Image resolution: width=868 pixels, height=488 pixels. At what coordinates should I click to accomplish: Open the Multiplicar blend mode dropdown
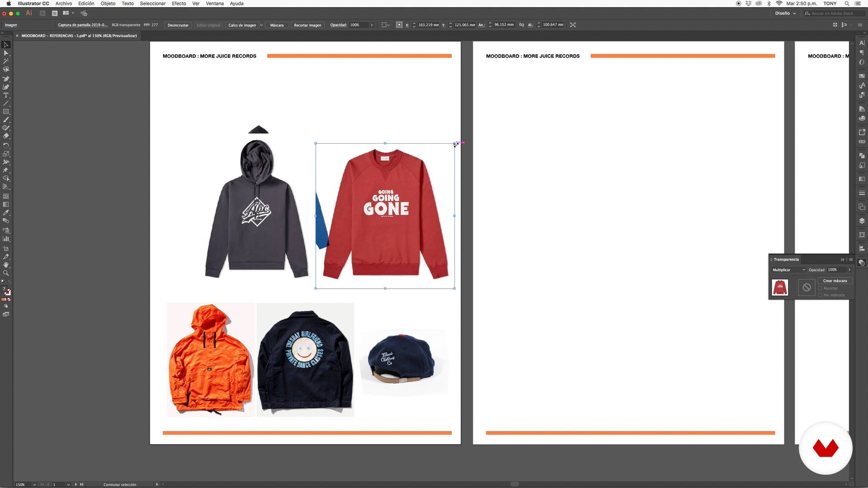[788, 270]
